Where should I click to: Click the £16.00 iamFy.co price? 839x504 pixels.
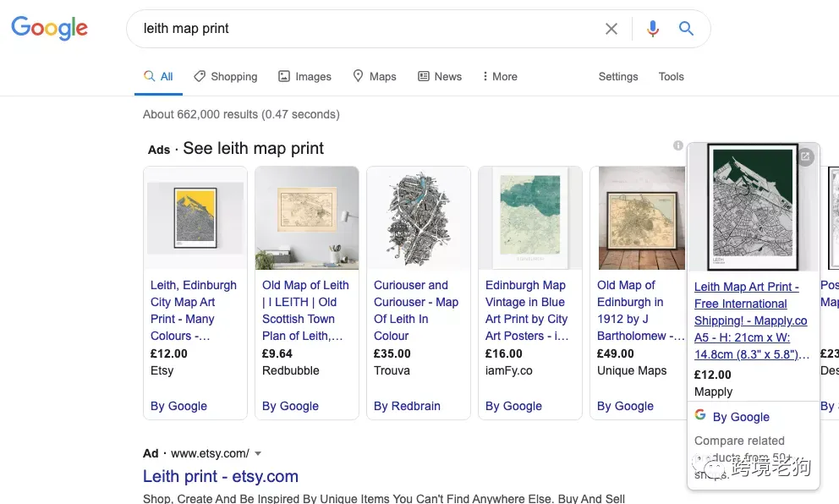(x=504, y=353)
